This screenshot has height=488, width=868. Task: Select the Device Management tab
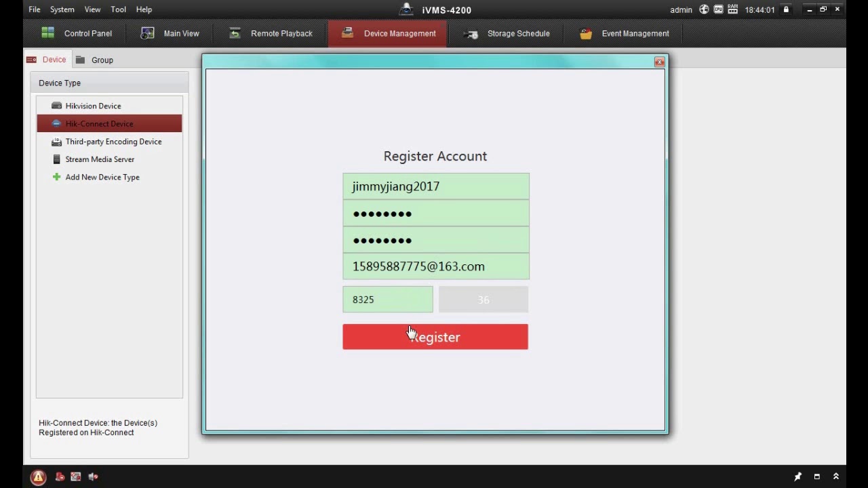[388, 33]
